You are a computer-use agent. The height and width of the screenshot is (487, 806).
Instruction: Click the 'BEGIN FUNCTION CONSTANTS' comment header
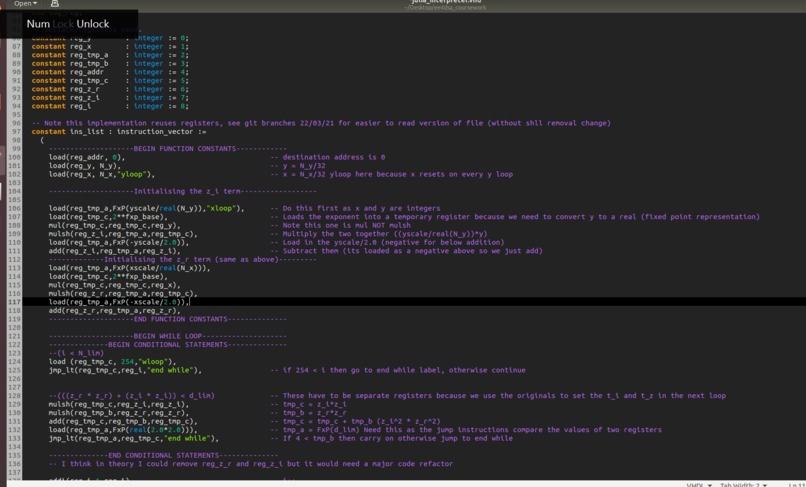coord(168,149)
